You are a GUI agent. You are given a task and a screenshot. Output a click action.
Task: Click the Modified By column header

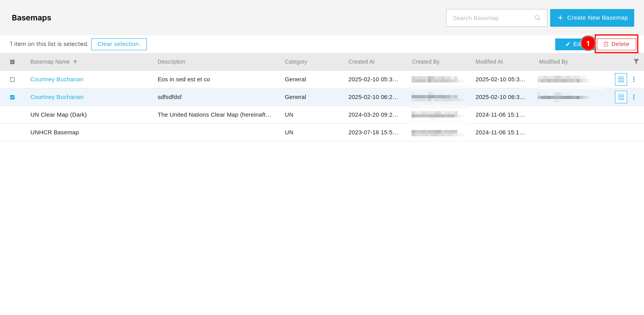pos(553,62)
